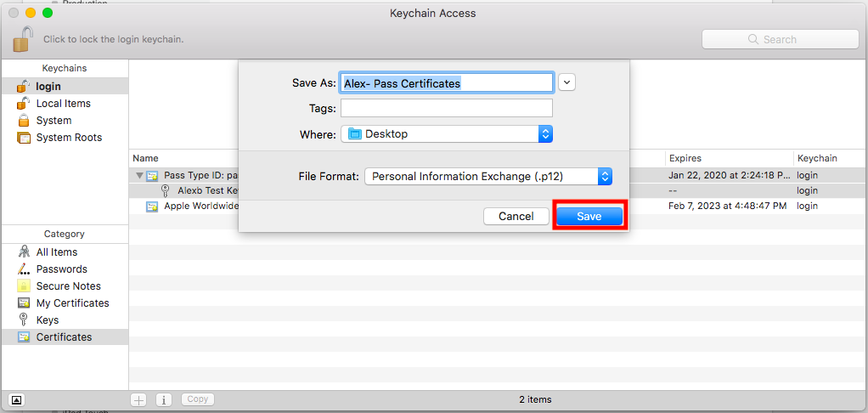Image resolution: width=868 pixels, height=413 pixels.
Task: Click the green zoom window button
Action: pos(48,13)
